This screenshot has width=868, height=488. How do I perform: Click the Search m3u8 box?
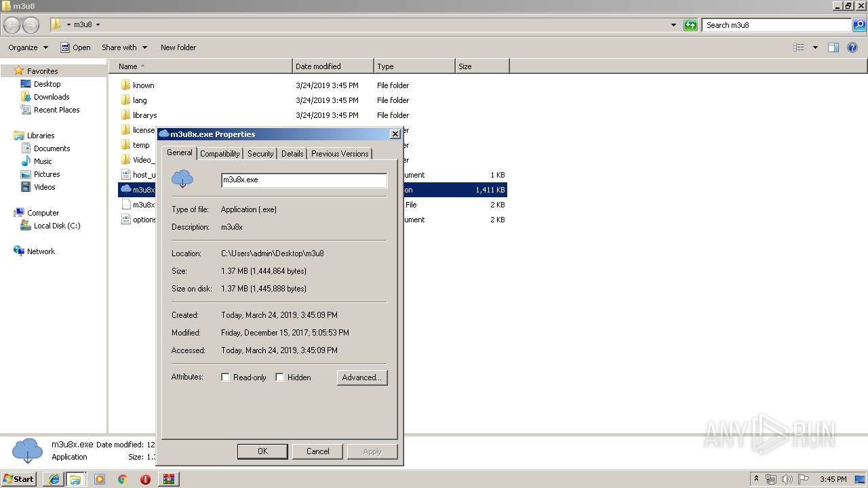click(x=778, y=25)
